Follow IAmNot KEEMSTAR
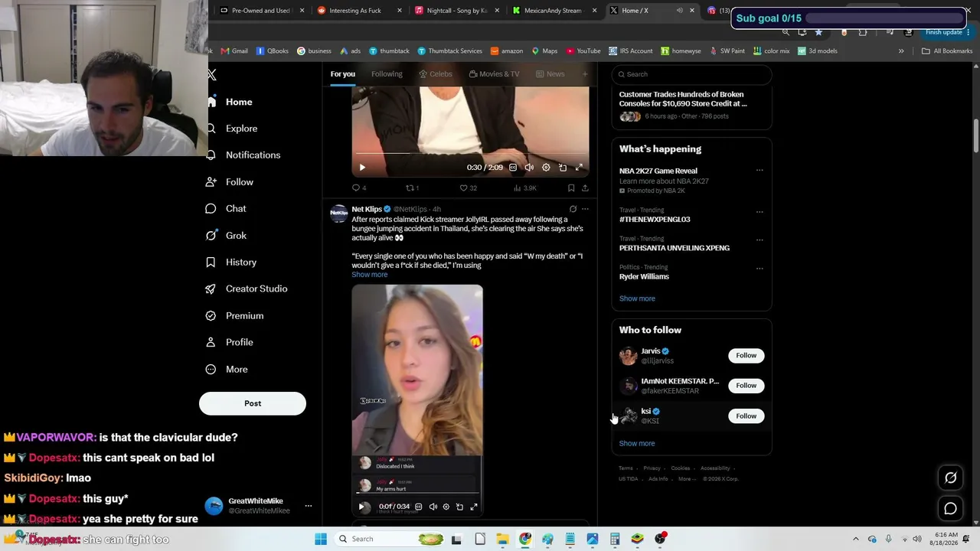This screenshot has width=980, height=551. 746,386
